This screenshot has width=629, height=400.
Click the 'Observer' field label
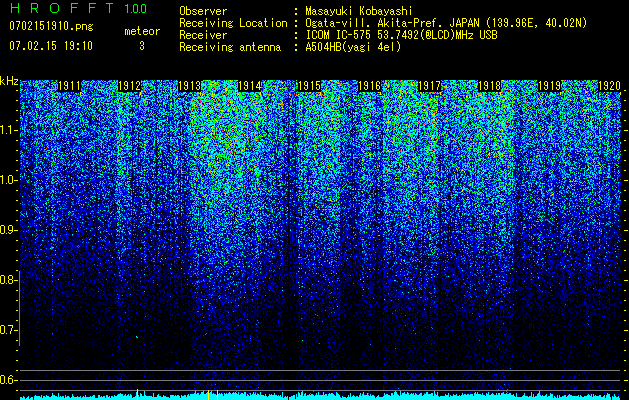[203, 11]
